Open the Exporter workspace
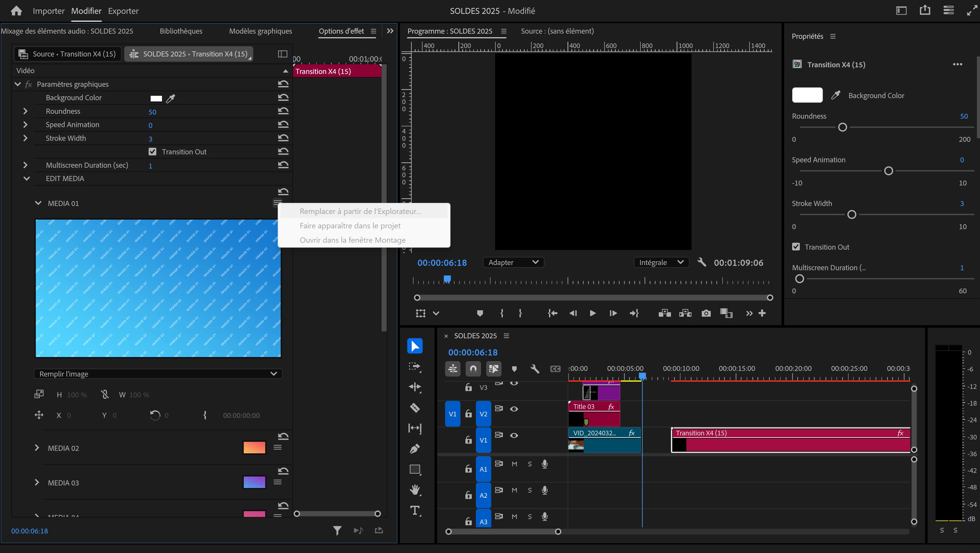Screen dimensions: 980x553 [123, 11]
